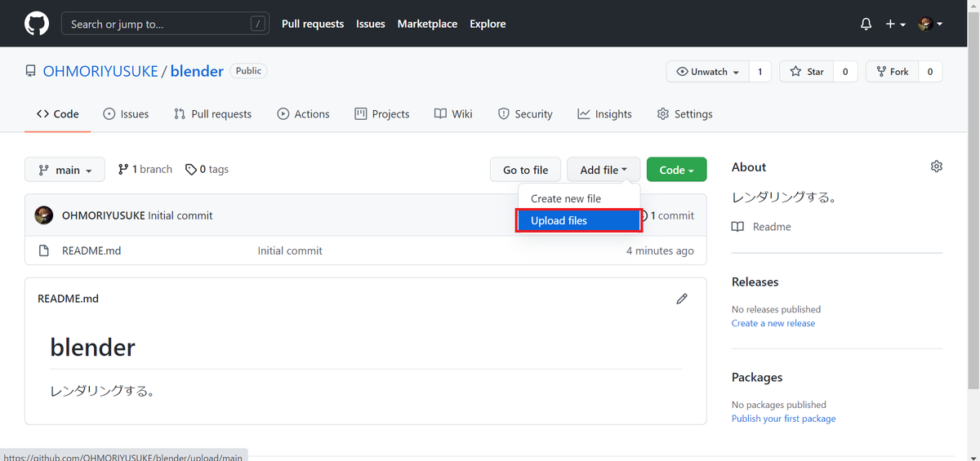Switch to the Actions tab
The image size is (980, 461).
[303, 114]
